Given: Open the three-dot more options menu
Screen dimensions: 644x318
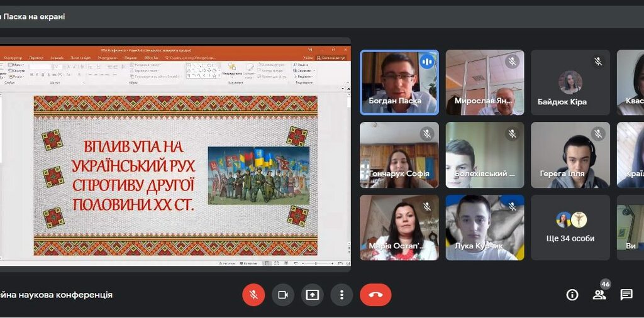Looking at the screenshot, I should (x=341, y=295).
